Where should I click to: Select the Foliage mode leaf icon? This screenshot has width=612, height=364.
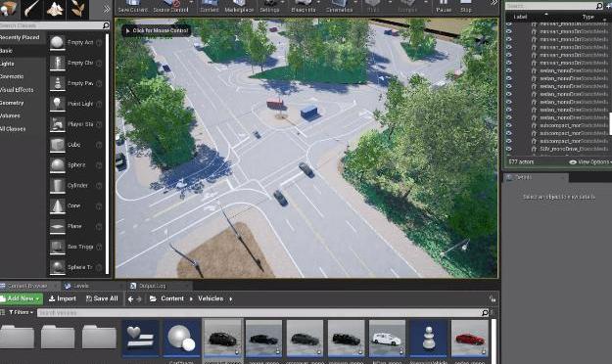pyautogui.click(x=77, y=9)
